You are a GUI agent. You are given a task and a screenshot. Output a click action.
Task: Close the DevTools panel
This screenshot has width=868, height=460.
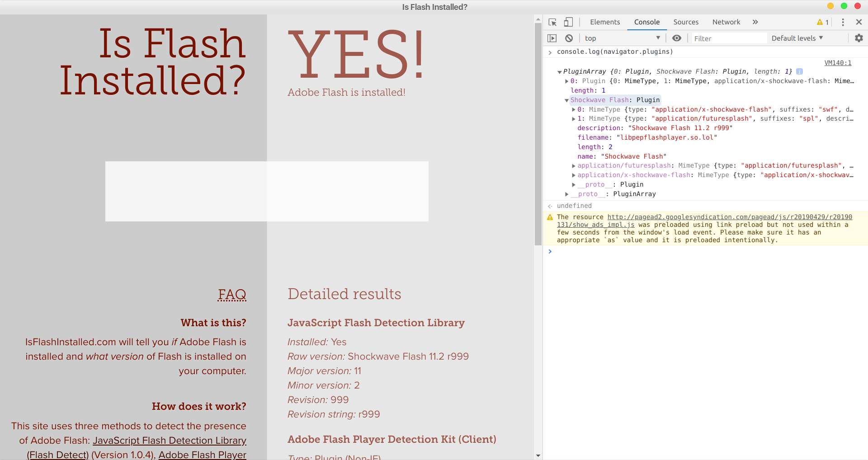(x=859, y=22)
